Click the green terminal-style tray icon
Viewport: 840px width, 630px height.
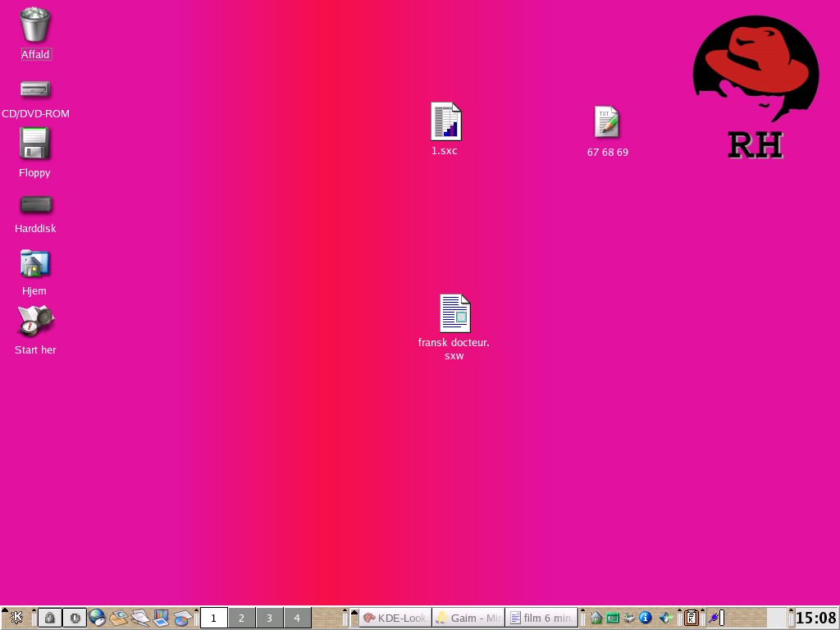[613, 618]
